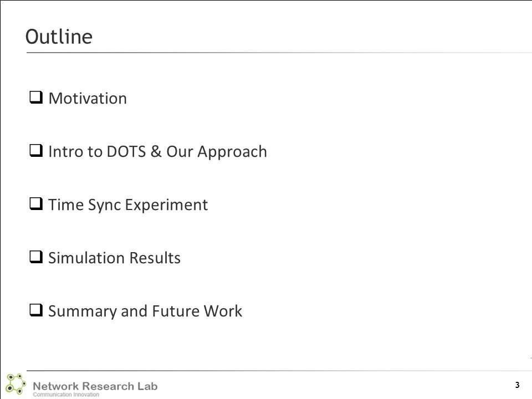Image resolution: width=532 pixels, height=399 pixels.
Task: Check the Time Sync Experiment checkbox bullet
Action: pos(36,203)
